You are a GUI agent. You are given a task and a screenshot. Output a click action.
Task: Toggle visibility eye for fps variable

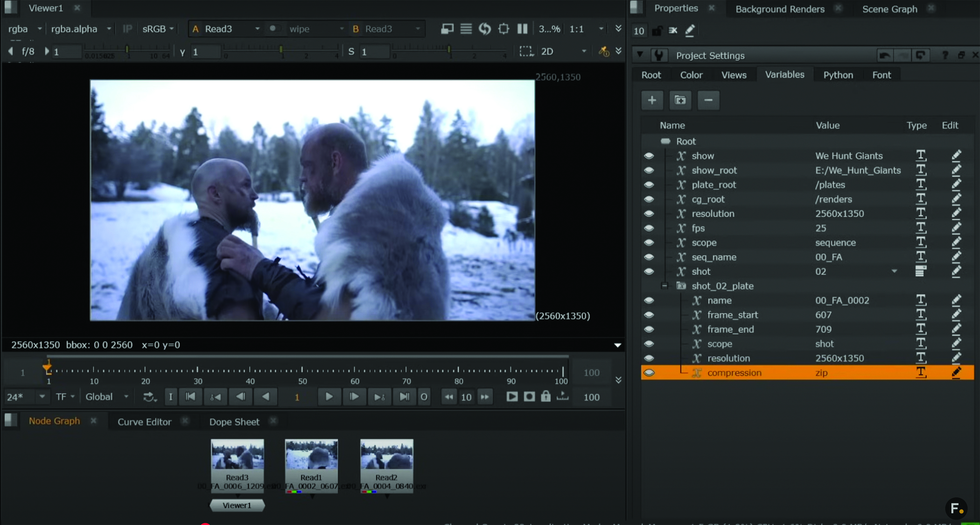pos(649,228)
